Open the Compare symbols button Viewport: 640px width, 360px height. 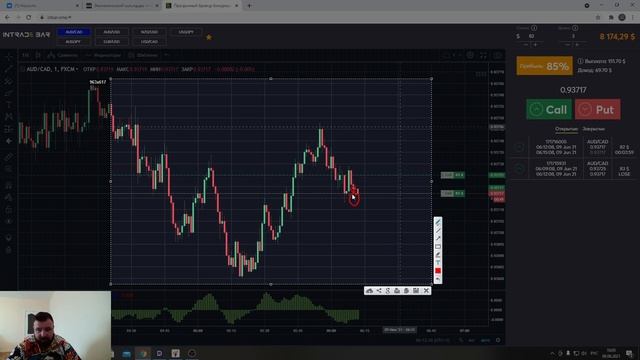(62, 55)
